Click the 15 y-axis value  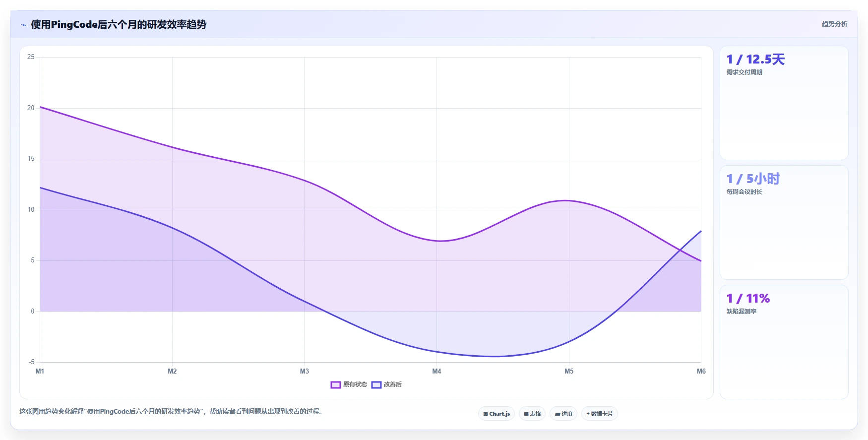click(x=31, y=159)
